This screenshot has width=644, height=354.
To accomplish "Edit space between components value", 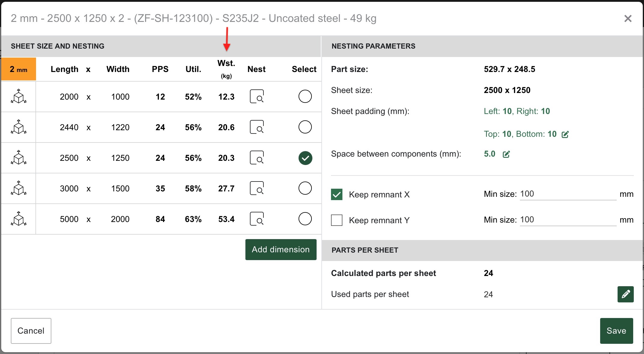I will tap(506, 154).
